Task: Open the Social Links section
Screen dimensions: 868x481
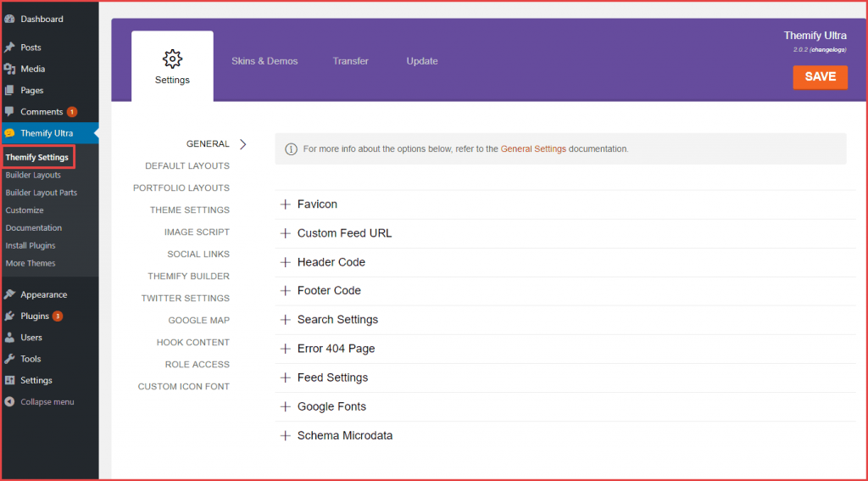Action: pyautogui.click(x=198, y=254)
